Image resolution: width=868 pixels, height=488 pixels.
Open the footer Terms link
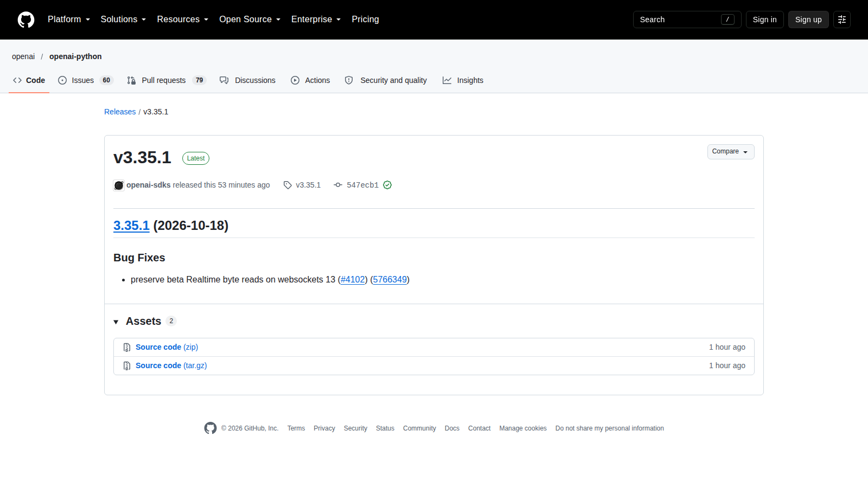[296, 428]
